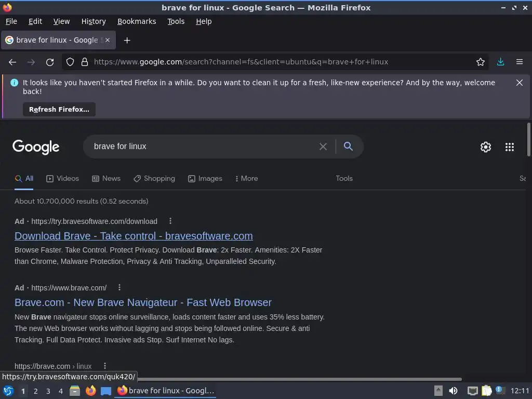Dismiss the Firefox refresh notification bar

519,83
